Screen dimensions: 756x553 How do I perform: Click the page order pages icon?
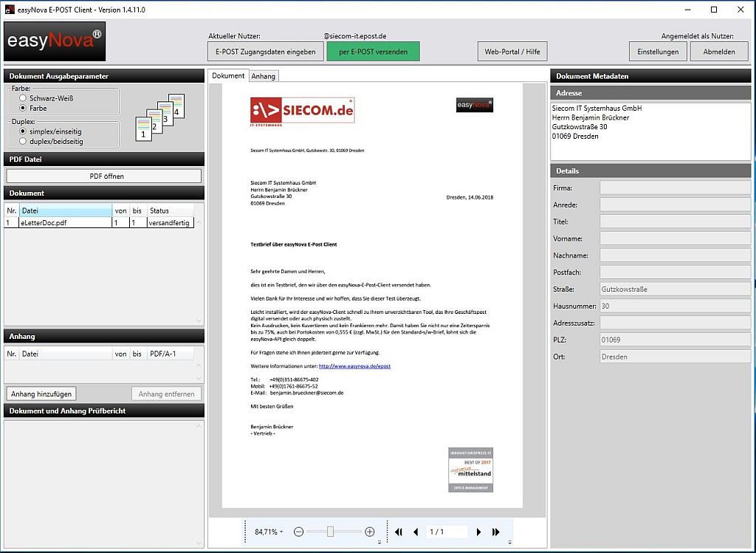click(160, 117)
